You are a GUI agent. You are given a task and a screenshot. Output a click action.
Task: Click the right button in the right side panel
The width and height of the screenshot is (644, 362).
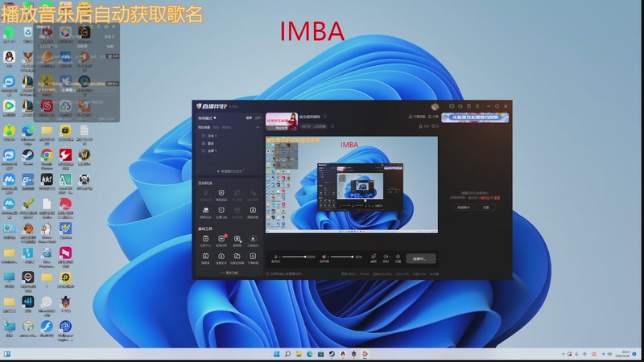pos(486,208)
